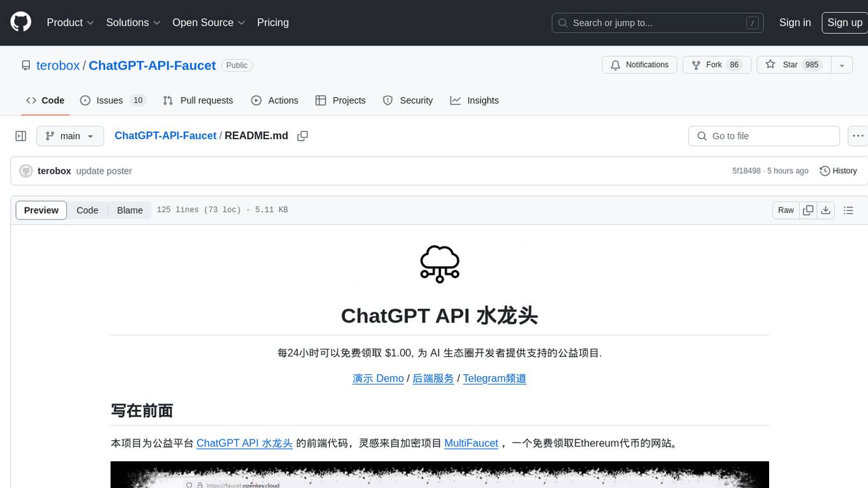The height and width of the screenshot is (488, 868).
Task: Open the ChatGPT API 水龙头 inline link
Action: (x=244, y=443)
